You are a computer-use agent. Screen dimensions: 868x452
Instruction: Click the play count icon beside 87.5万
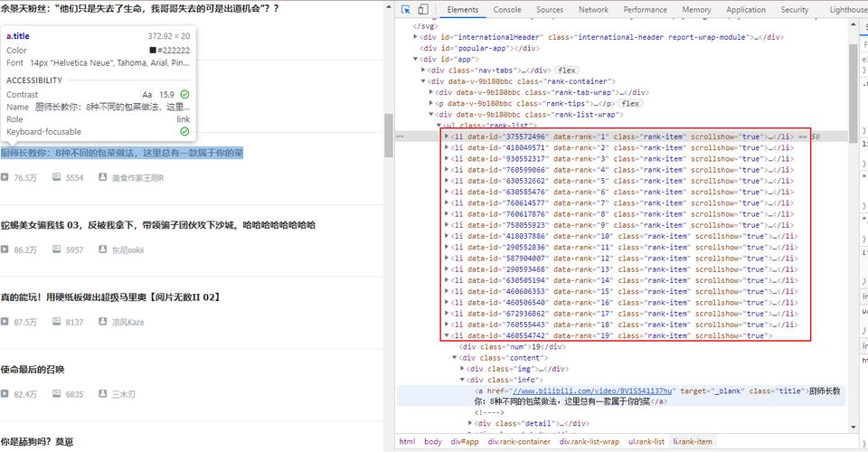(x=5, y=322)
